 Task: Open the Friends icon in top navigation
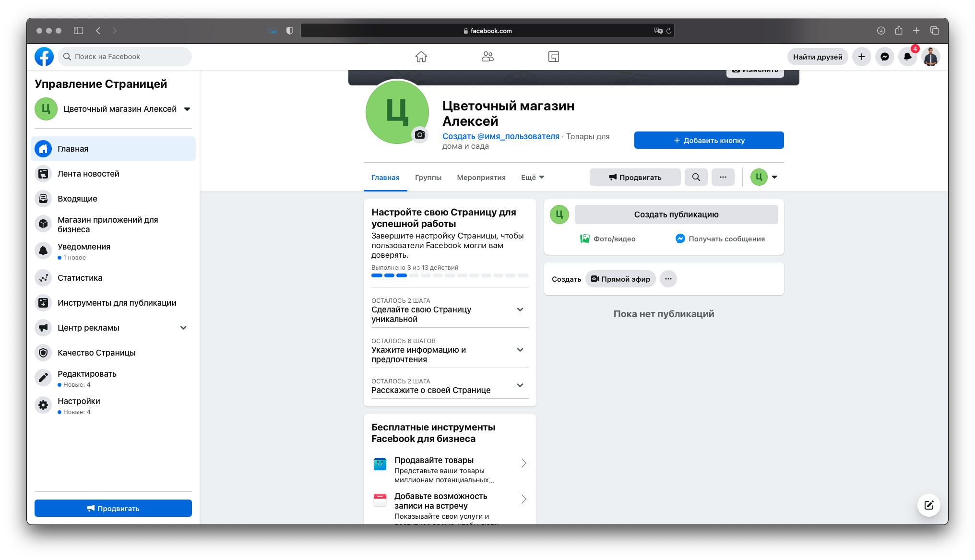[487, 57]
